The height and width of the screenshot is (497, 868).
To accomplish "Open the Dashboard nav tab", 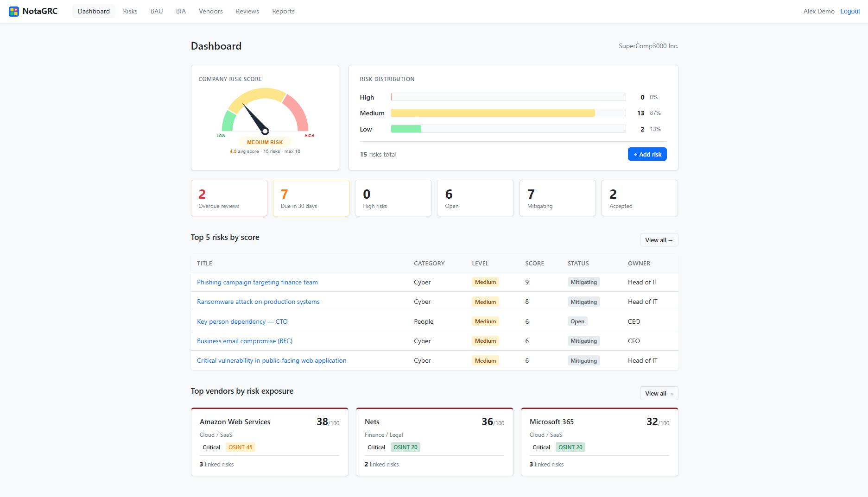I will click(94, 11).
